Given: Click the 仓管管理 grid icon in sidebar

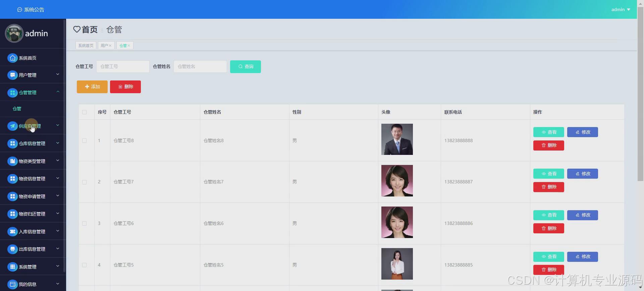Looking at the screenshot, I should point(12,93).
